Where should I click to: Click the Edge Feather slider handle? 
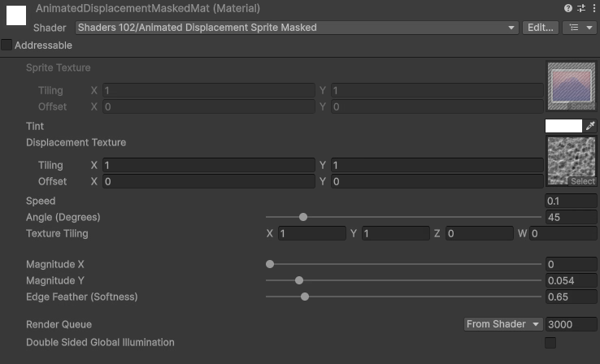click(305, 297)
